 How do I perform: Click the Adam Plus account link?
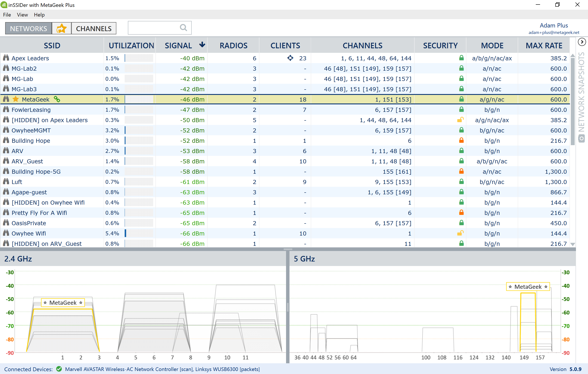(x=554, y=25)
